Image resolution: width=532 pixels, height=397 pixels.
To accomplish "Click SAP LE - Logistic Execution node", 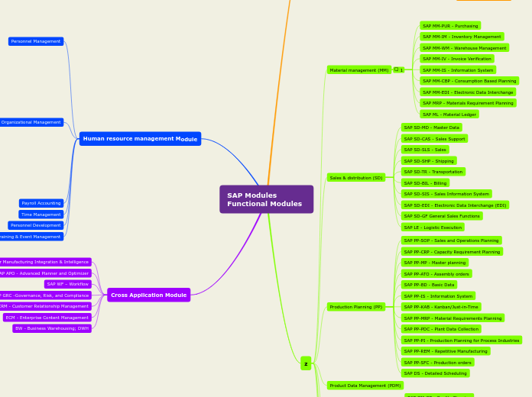I will tap(433, 228).
